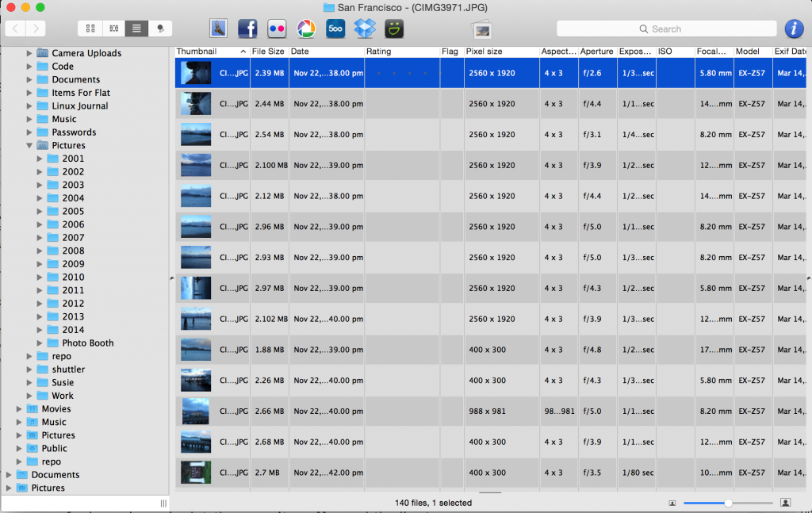812x513 pixels.
Task: Expand the Camera Uploads folder
Action: point(29,53)
